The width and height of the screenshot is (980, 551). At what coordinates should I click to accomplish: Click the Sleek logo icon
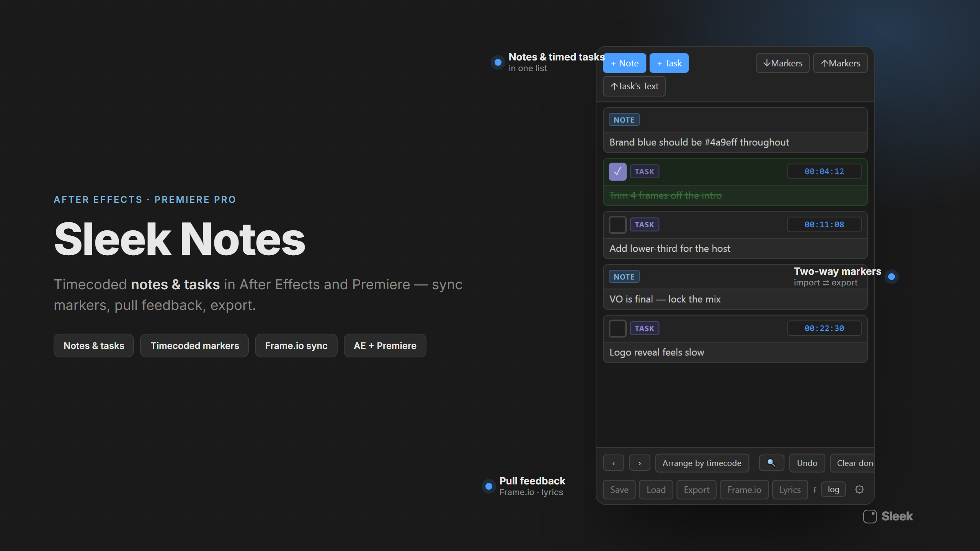click(870, 516)
